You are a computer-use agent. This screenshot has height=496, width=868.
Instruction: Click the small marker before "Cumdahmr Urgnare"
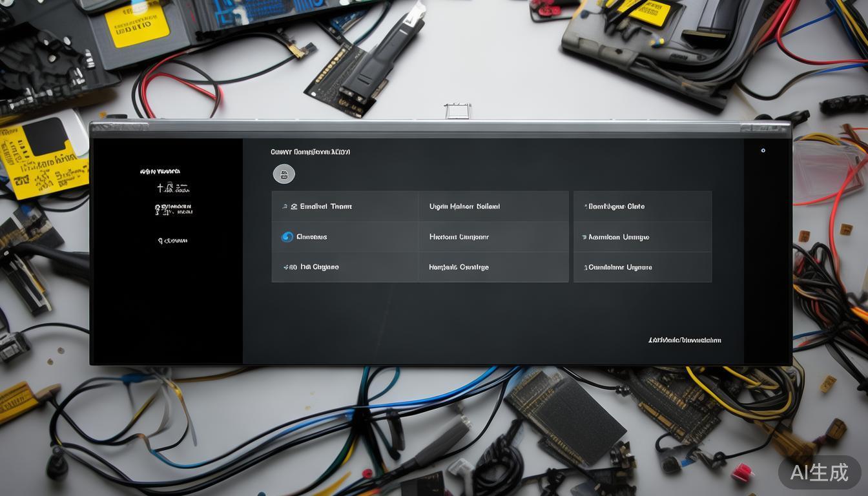585,267
